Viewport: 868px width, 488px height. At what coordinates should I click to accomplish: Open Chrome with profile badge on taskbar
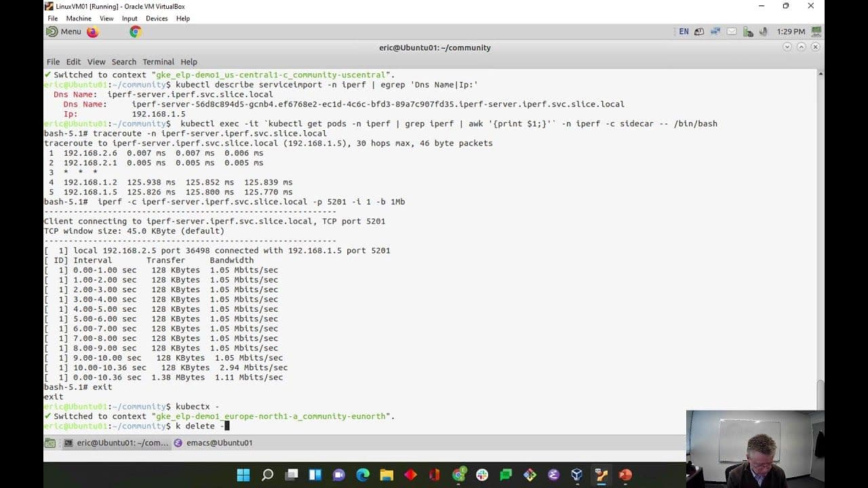point(459,475)
